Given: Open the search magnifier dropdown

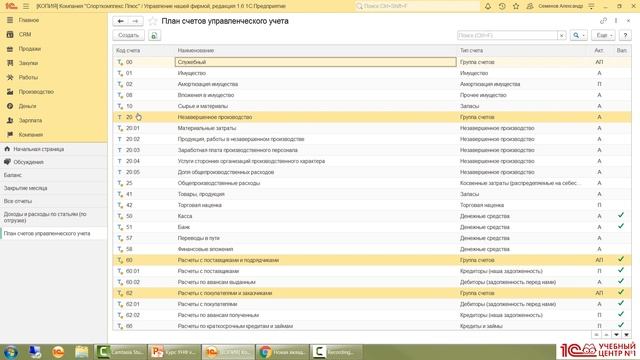Looking at the screenshot, I should click(578, 36).
